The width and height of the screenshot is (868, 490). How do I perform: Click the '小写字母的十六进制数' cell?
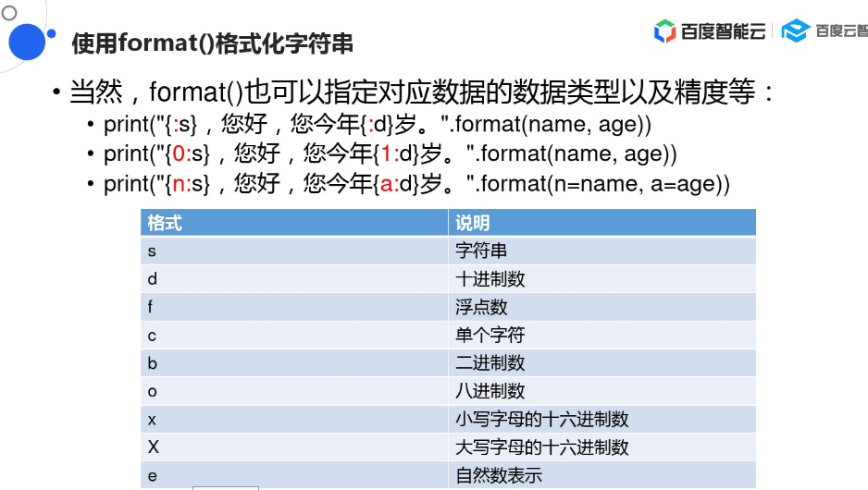point(601,419)
